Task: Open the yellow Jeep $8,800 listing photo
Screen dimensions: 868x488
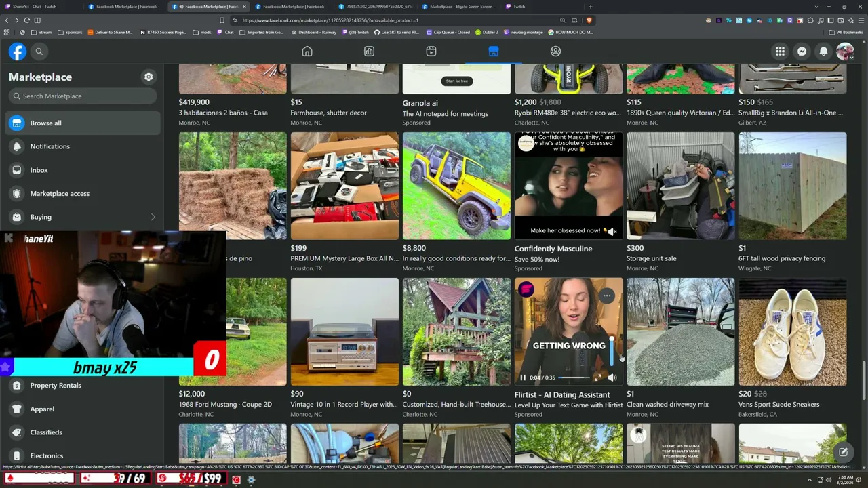Action: pos(456,186)
